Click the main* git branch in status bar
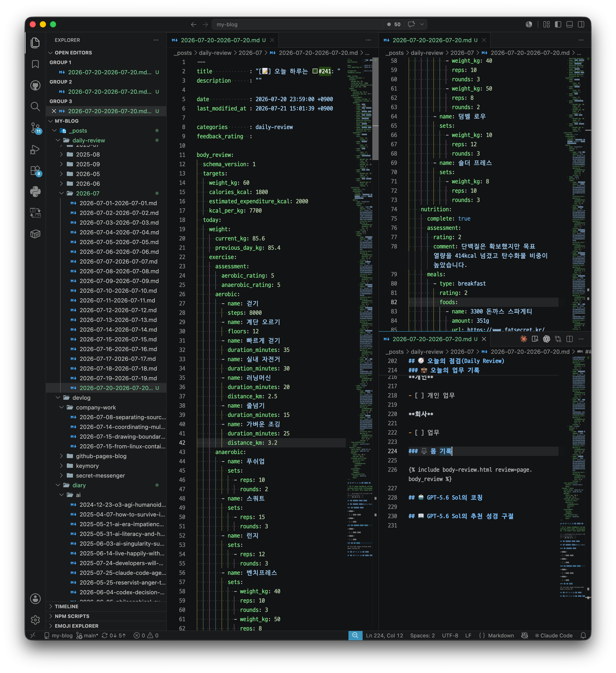This screenshot has width=616, height=673. (x=87, y=635)
